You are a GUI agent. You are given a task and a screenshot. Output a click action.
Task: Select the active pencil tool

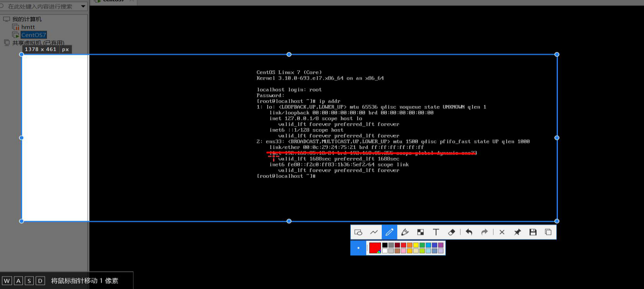point(390,232)
